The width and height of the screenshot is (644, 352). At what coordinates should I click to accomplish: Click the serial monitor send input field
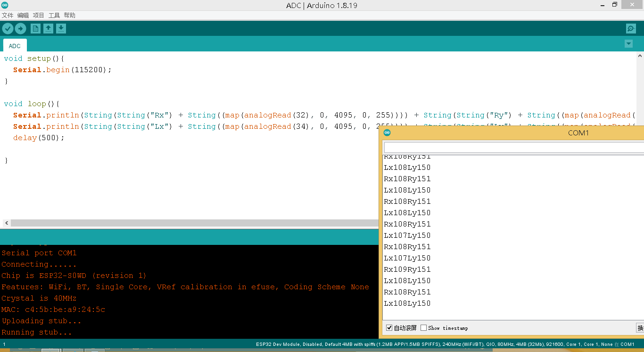click(513, 148)
